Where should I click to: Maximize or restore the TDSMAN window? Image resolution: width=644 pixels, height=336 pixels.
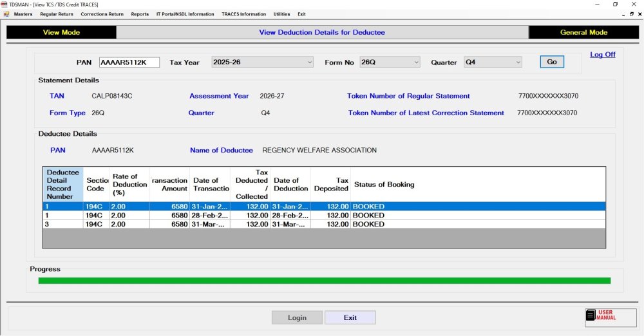tap(615, 4)
